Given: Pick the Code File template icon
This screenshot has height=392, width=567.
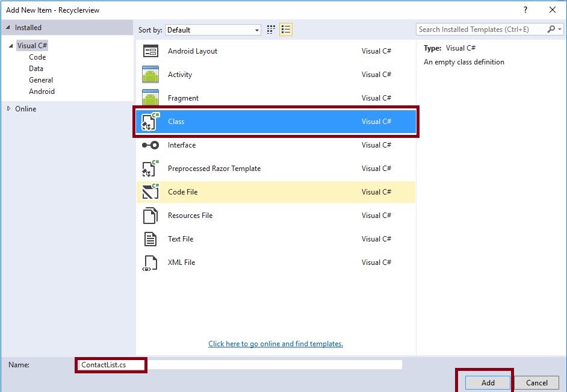Looking at the screenshot, I should coord(150,191).
